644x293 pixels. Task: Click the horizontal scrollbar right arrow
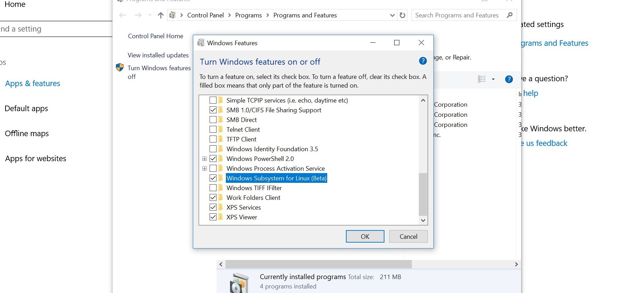516,264
